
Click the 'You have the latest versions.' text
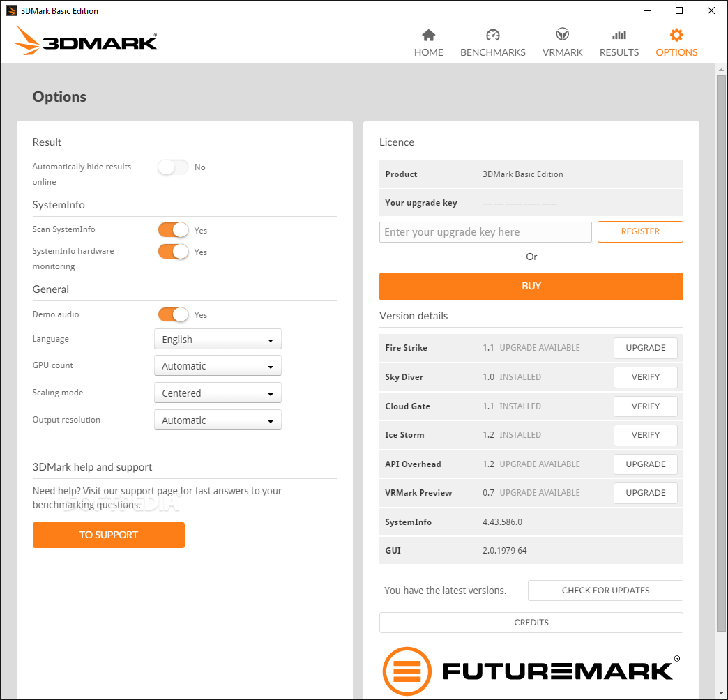[x=446, y=591]
